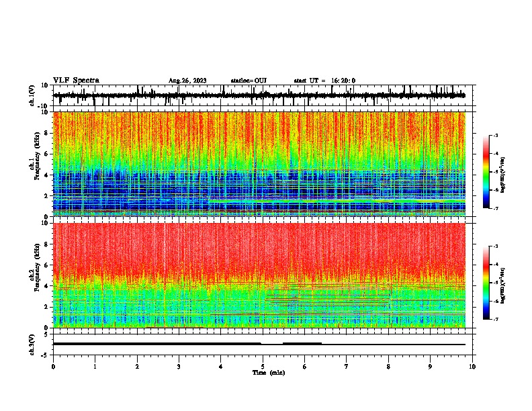
Task: Select the "start UT = 16:20: 0" text
Action: pos(324,81)
